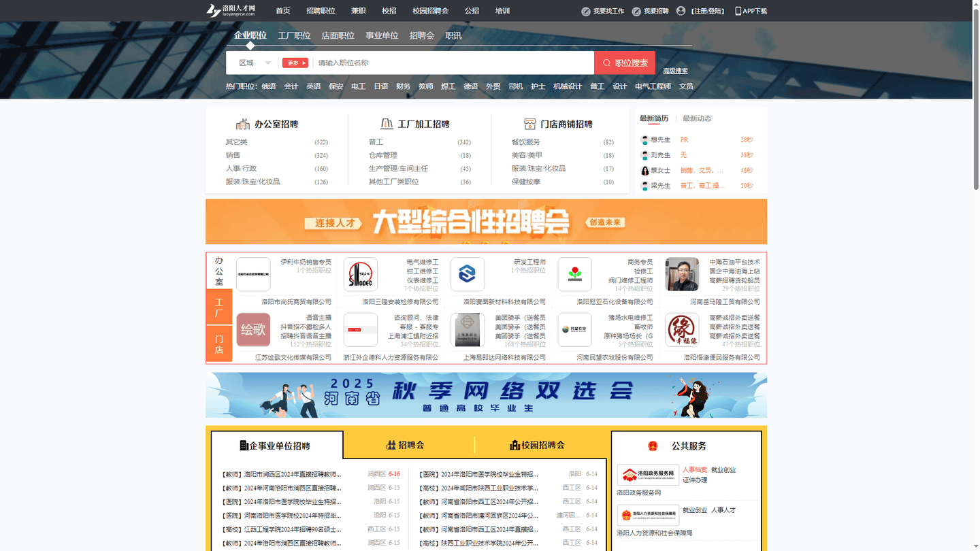Open the 绘歌 pink company logo
The height and width of the screenshot is (551, 980).
point(253,330)
